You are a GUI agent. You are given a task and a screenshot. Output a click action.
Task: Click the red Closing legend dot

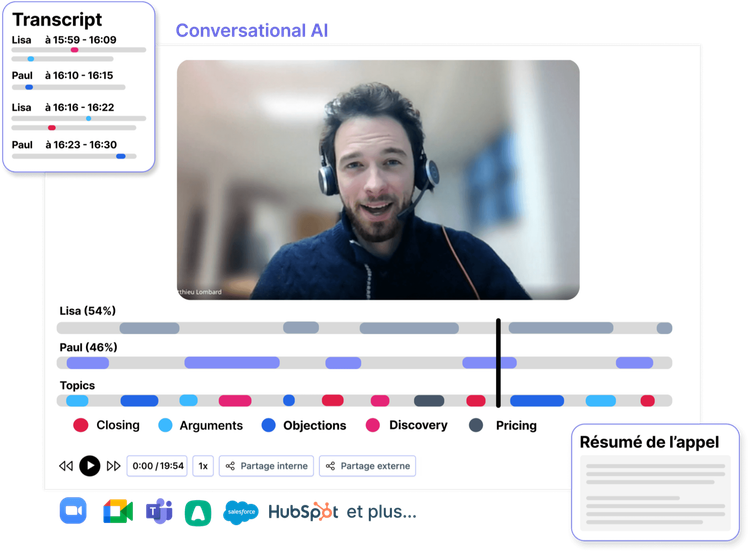pyautogui.click(x=81, y=425)
